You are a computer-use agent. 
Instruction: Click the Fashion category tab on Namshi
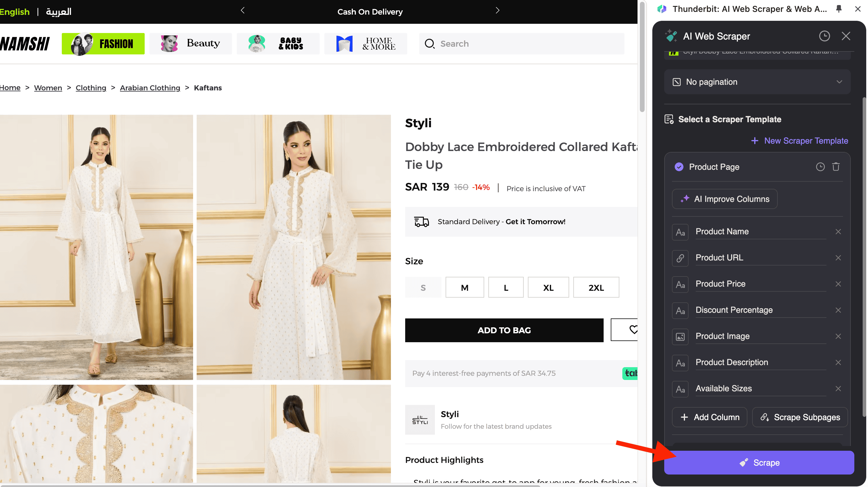pos(103,44)
